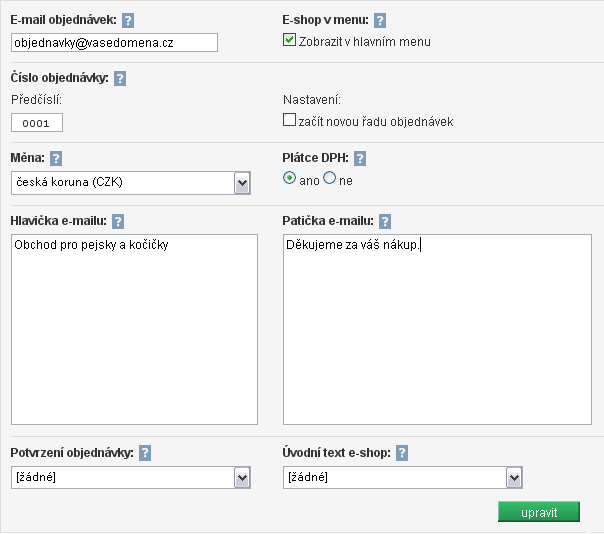Open the Úvodní text e-shop dropdown

514,478
